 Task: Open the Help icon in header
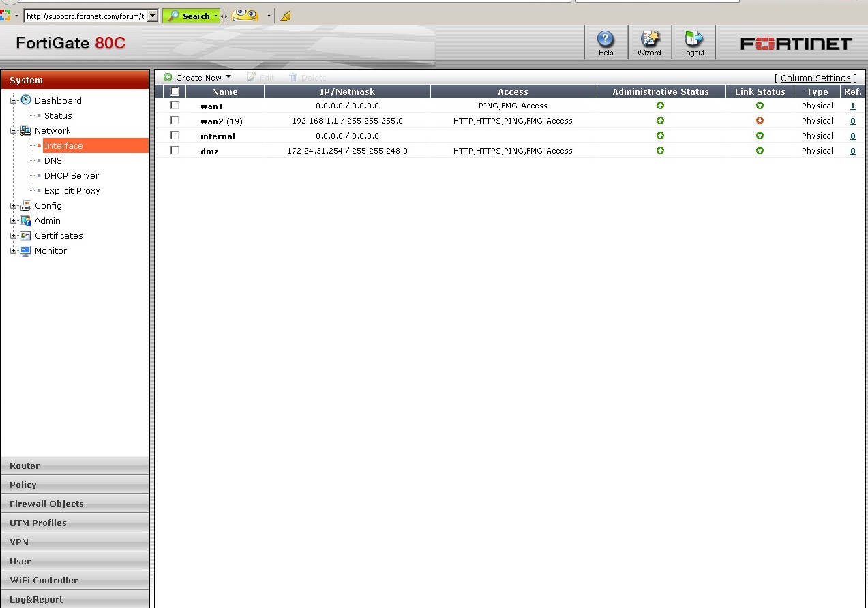(605, 39)
